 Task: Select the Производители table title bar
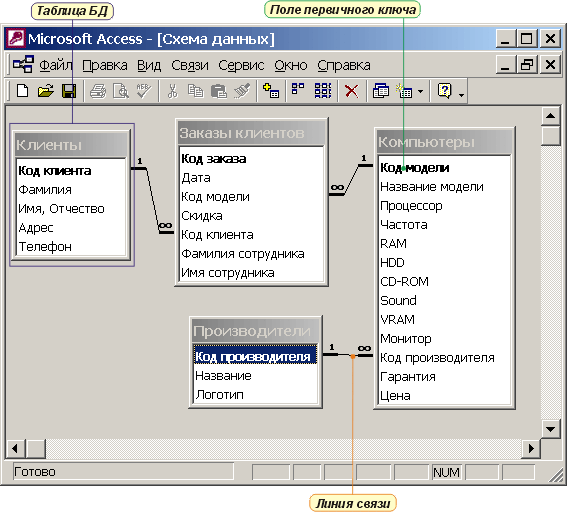[255, 331]
